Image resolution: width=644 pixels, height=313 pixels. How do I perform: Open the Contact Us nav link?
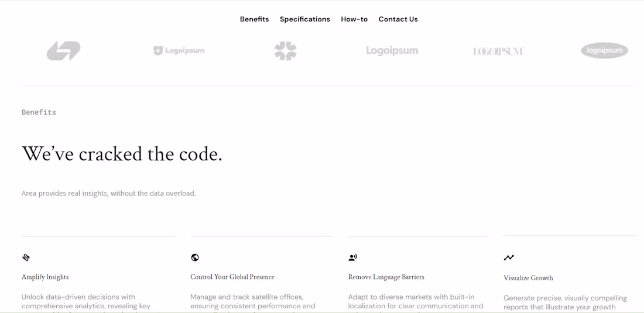398,19
